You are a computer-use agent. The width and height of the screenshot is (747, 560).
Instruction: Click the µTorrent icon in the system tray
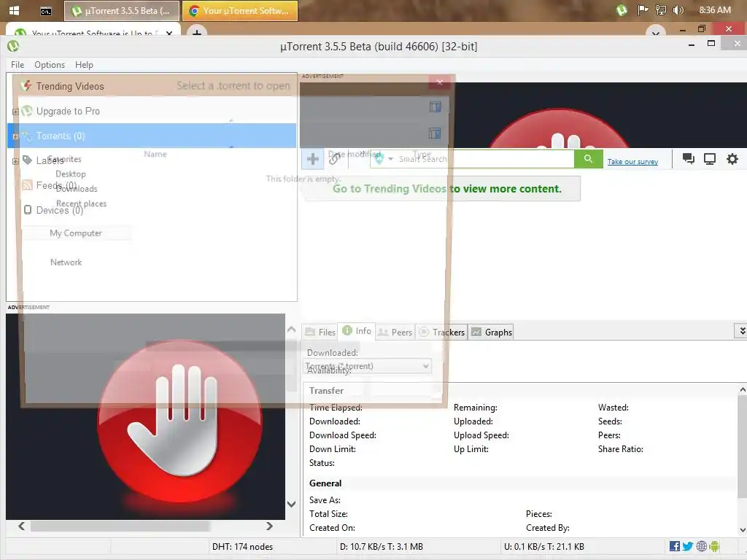(x=622, y=10)
